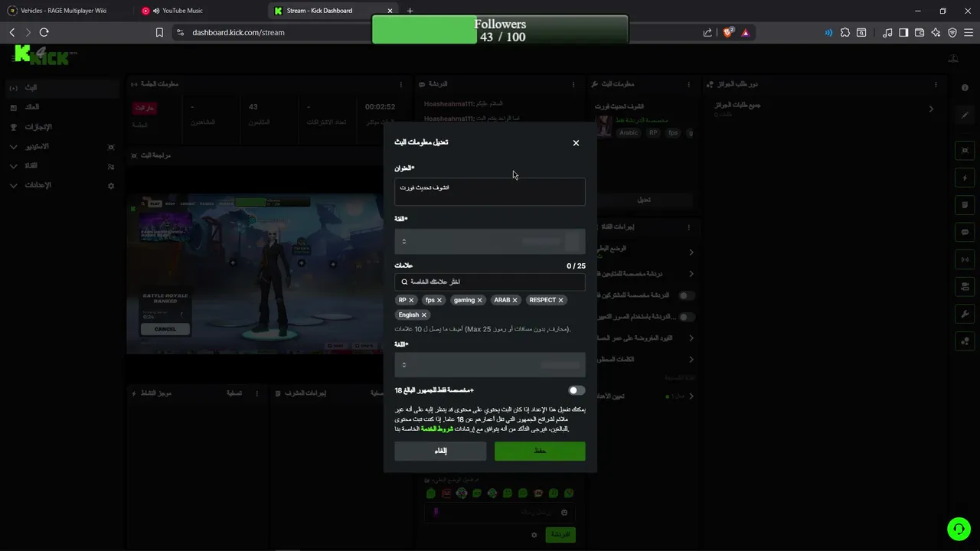980x551 pixels.
Task: Click the share page icon in address bar
Action: point(707,32)
